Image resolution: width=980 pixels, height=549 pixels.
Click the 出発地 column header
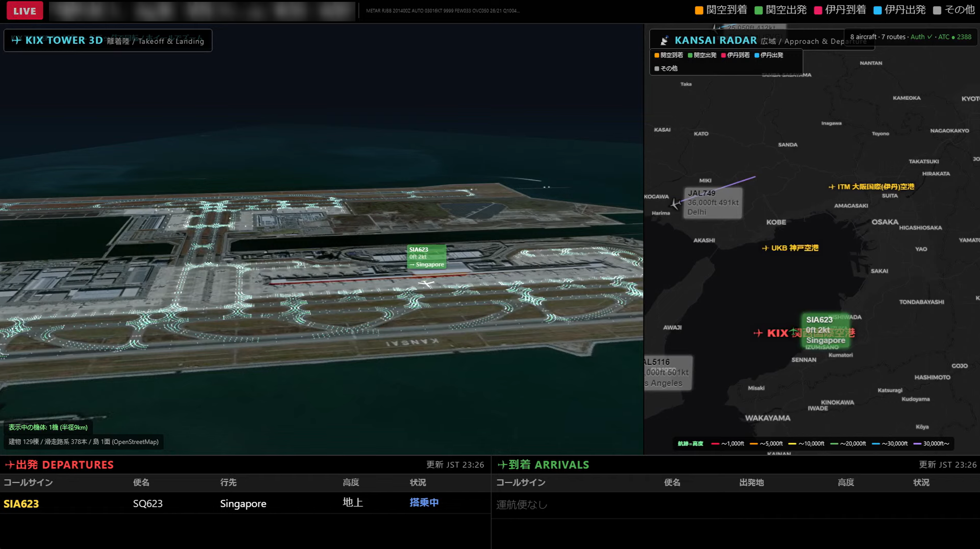point(751,482)
